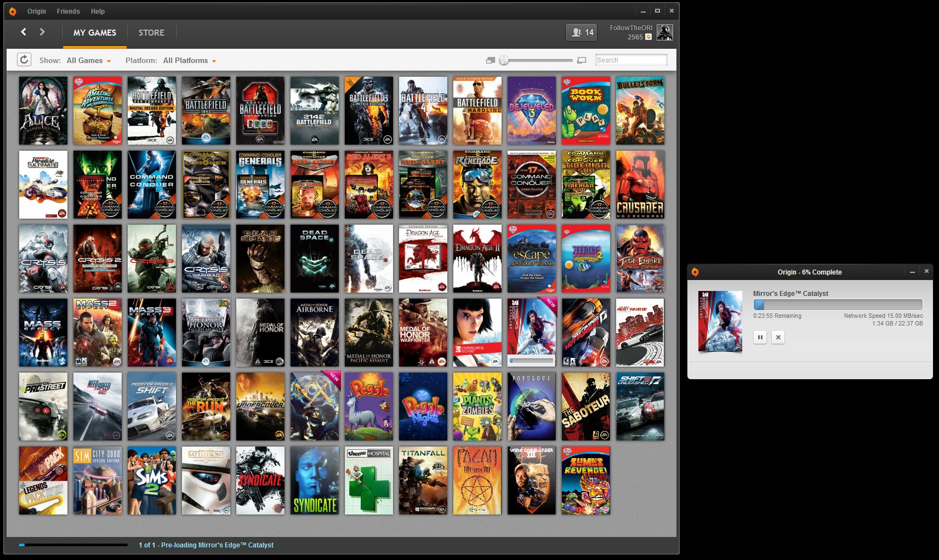Select the Command & Conquer Renegade tile
This screenshot has height=560, width=939.
[x=477, y=185]
